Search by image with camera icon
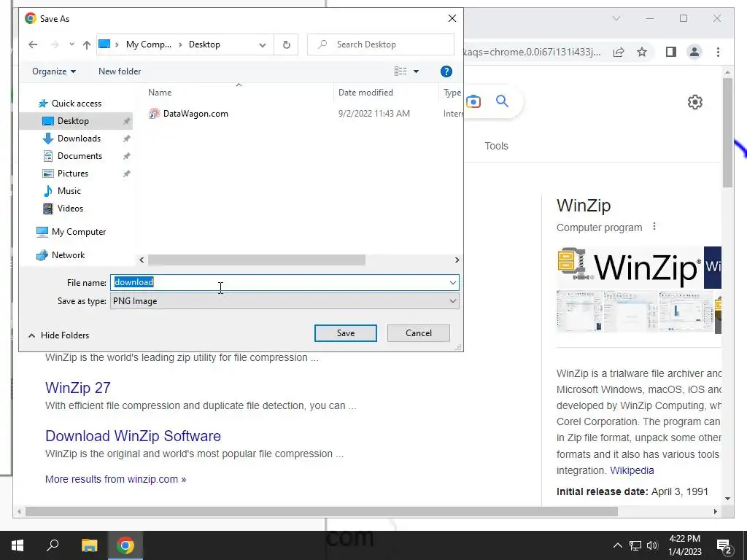Image resolution: width=747 pixels, height=560 pixels. pos(473,101)
